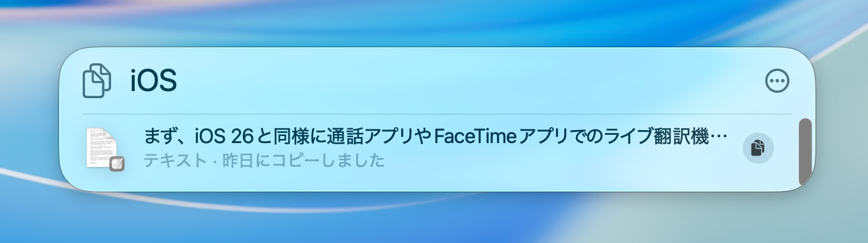This screenshot has height=243, width=868.
Task: Click the typed iOS query text
Action: (153, 81)
